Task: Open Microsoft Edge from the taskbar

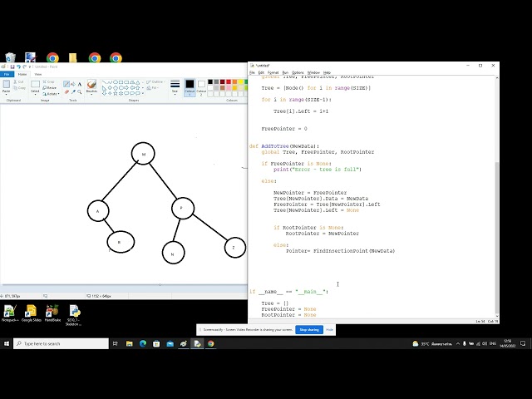Action: coord(143,343)
